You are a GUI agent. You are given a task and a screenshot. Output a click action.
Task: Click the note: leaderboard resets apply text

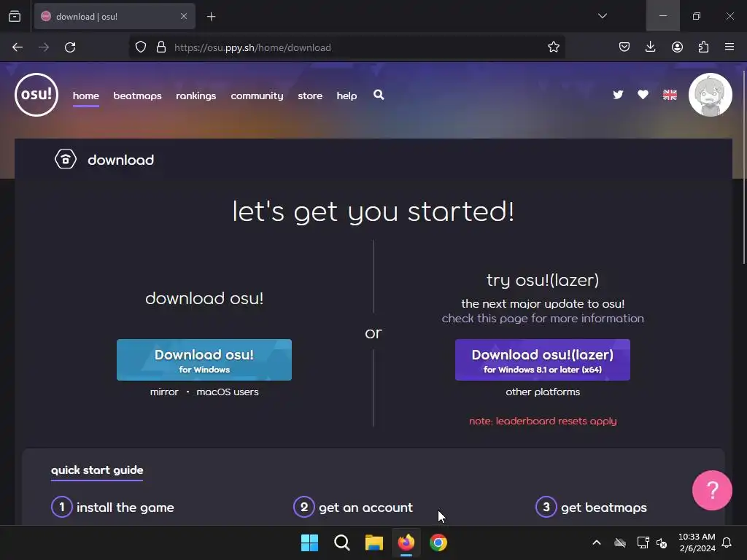coord(543,421)
